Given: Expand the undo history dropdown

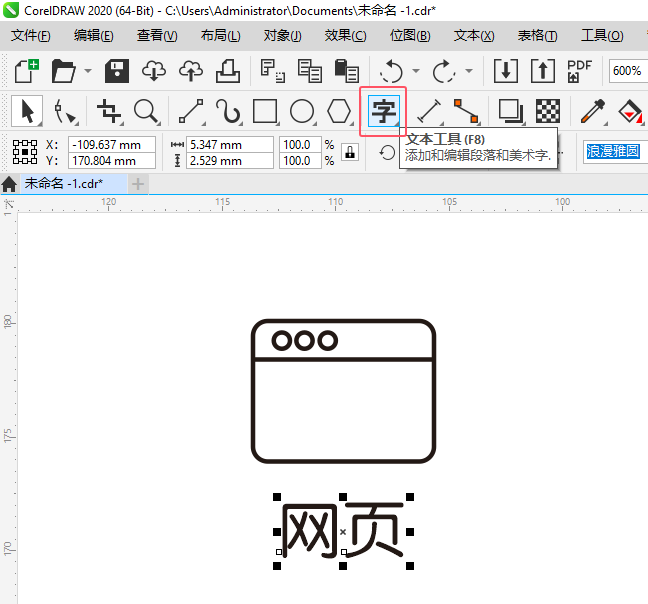Looking at the screenshot, I should pyautogui.click(x=416, y=71).
